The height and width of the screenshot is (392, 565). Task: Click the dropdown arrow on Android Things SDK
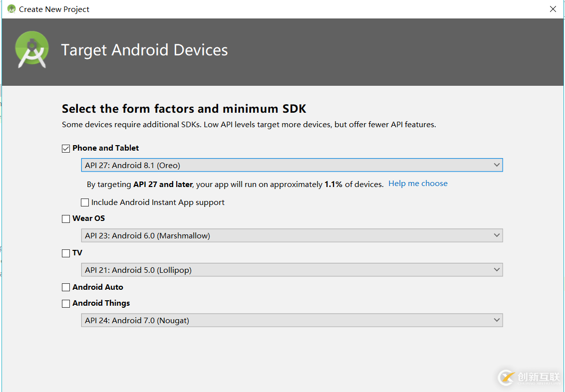(497, 320)
